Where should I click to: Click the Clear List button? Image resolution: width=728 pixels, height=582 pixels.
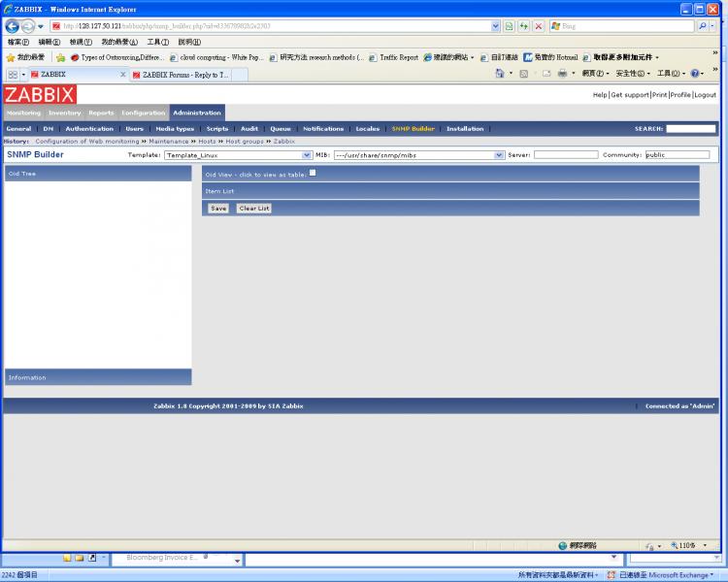(x=254, y=209)
